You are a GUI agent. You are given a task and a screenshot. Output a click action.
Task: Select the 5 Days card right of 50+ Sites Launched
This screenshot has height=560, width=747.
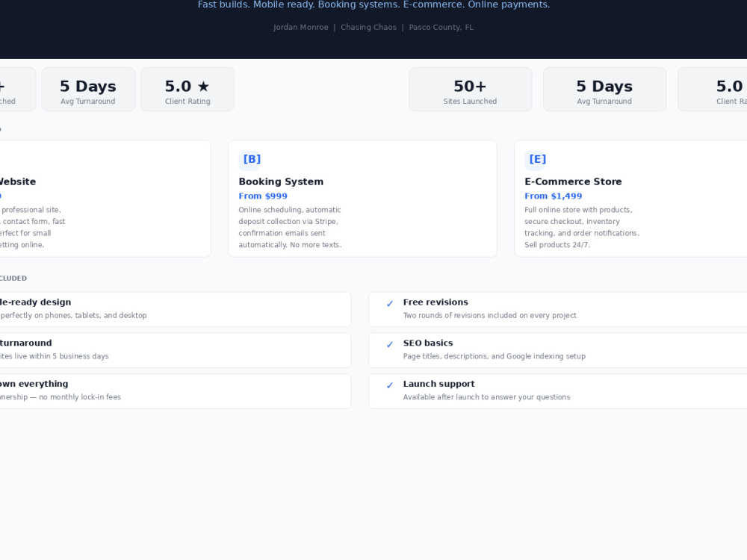pyautogui.click(x=604, y=89)
